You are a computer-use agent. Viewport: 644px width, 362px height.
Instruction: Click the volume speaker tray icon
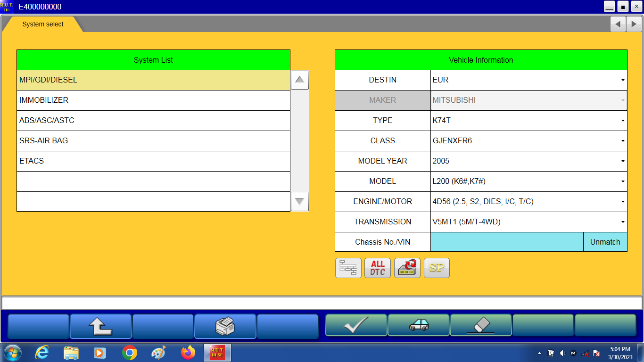coord(562,353)
